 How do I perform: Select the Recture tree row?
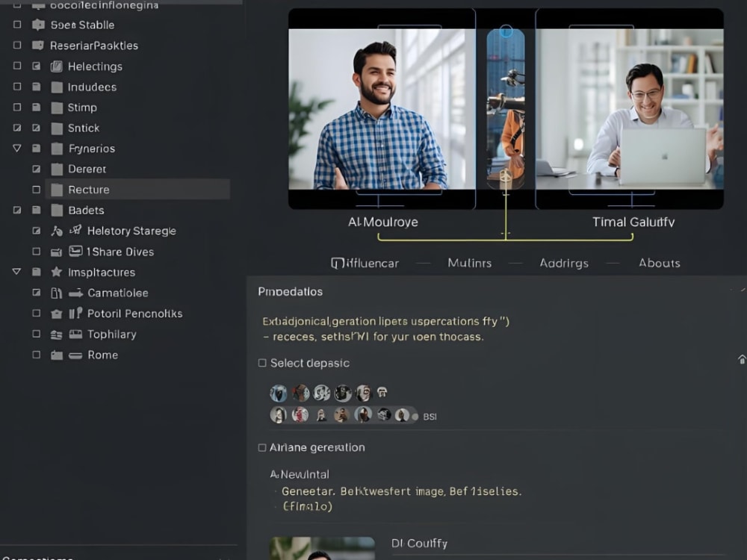pyautogui.click(x=137, y=190)
